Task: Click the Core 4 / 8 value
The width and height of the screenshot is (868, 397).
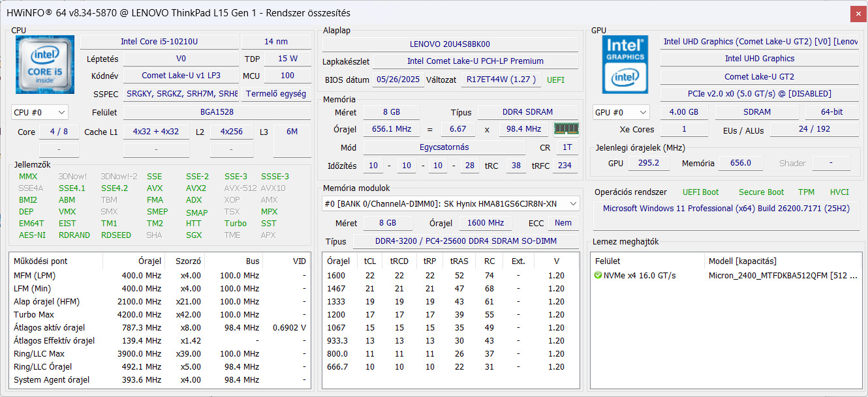Action: click(59, 132)
